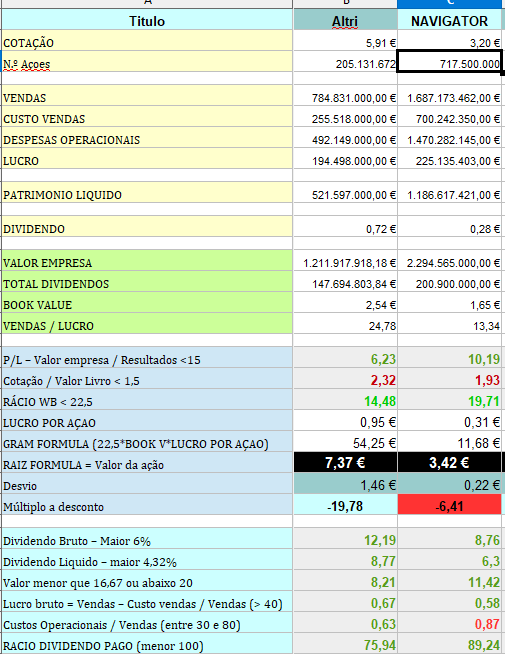Select red-filled Navigator cell -6,41

(x=450, y=506)
